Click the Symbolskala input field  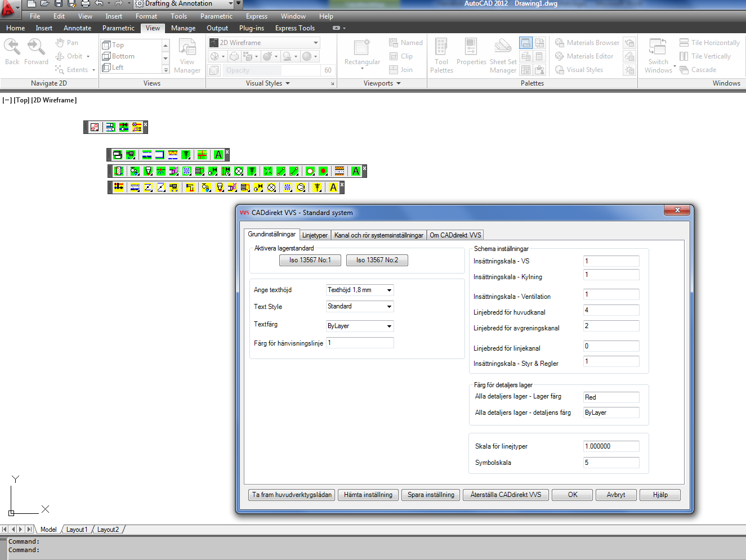(x=611, y=463)
